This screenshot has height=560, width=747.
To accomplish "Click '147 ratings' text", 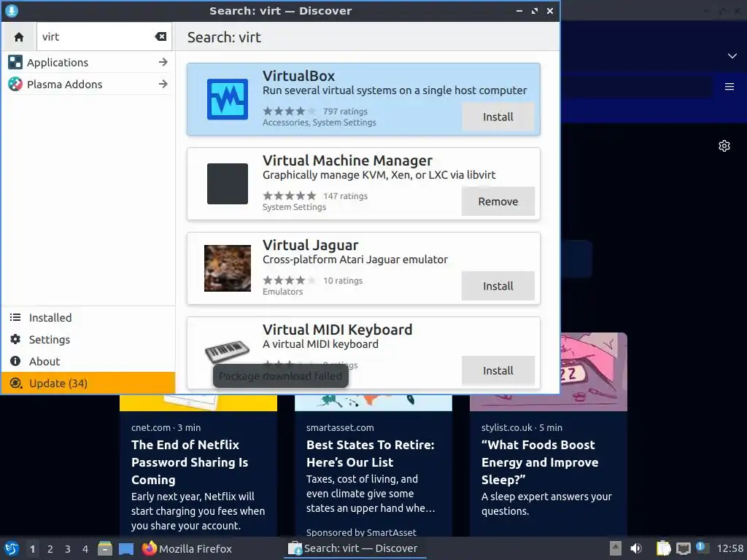I will tap(345, 196).
